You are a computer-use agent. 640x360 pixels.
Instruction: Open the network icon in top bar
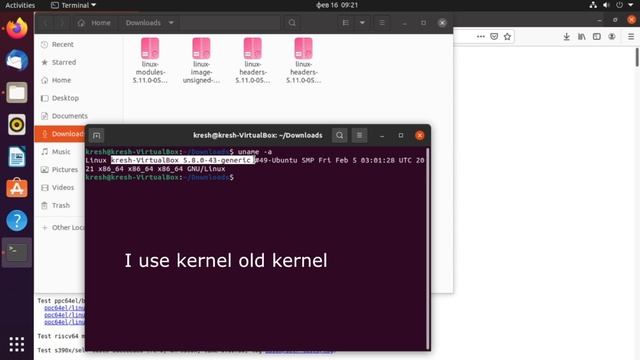[x=593, y=5]
